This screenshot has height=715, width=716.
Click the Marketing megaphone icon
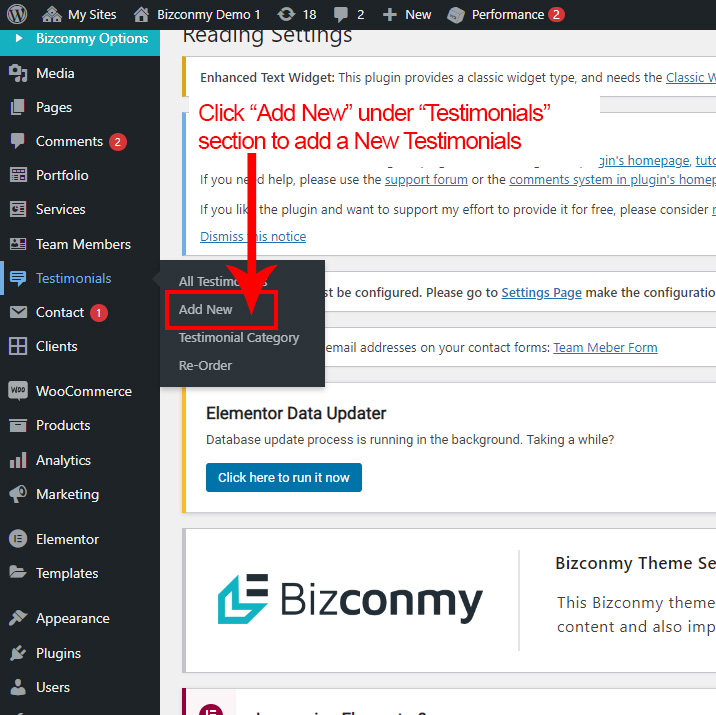[x=17, y=494]
